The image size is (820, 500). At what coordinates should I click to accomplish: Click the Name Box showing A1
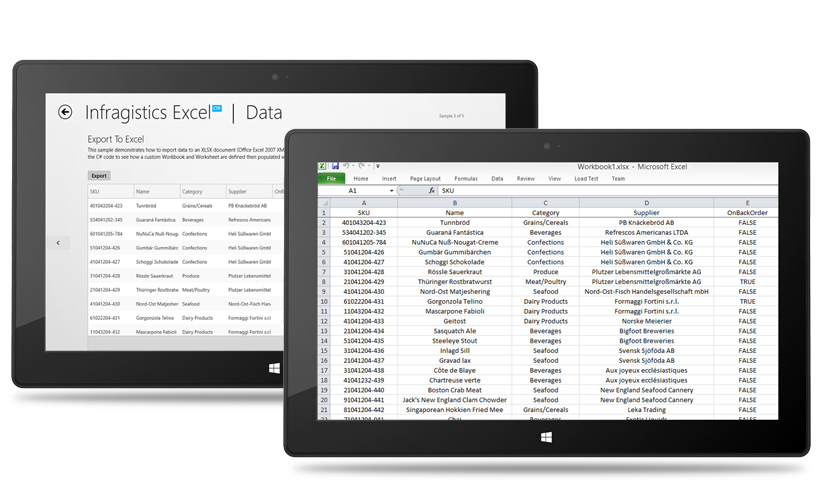tap(353, 191)
